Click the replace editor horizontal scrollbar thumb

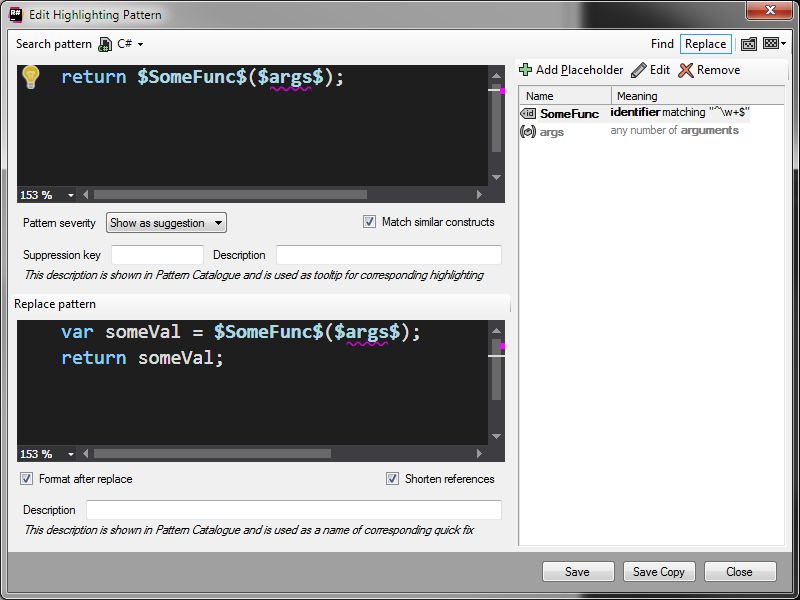[x=212, y=454]
